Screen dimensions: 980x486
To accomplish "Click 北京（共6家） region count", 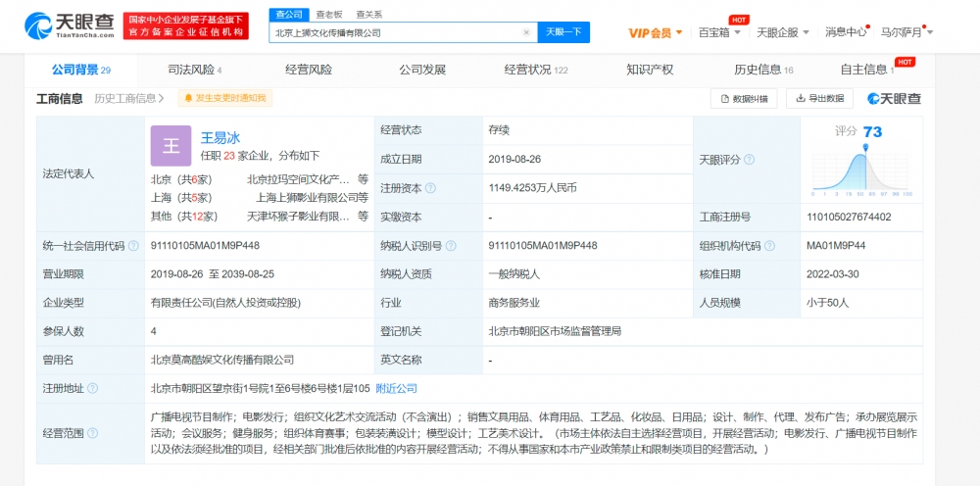I will [x=182, y=180].
